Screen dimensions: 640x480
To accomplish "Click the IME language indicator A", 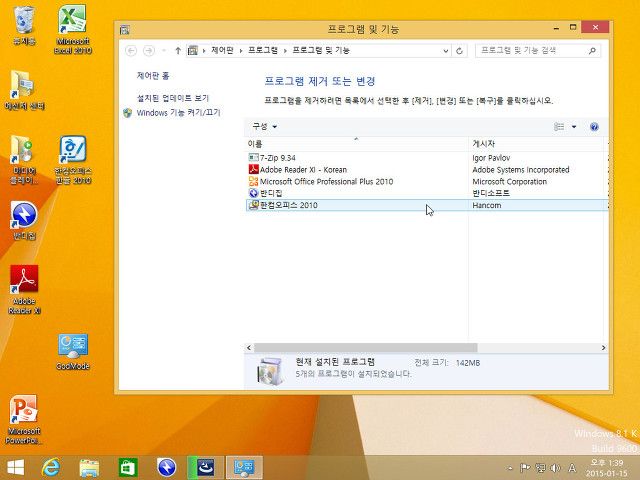I will point(572,468).
